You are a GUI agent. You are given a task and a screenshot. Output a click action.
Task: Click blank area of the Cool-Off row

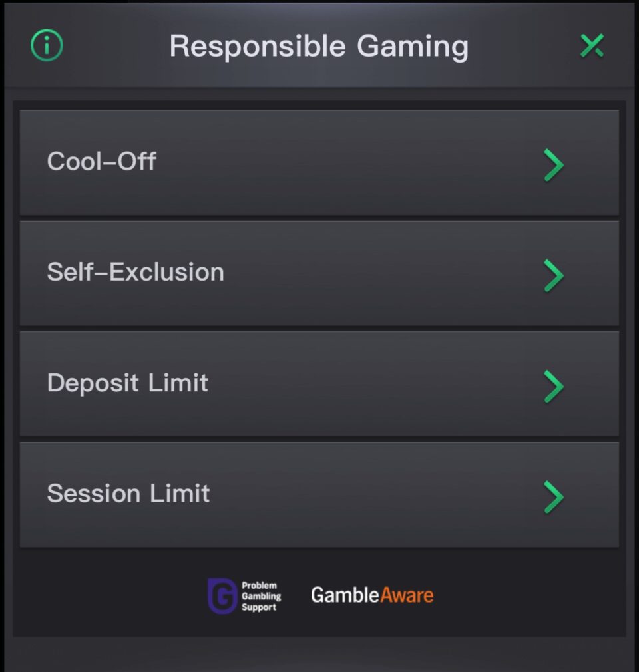pyautogui.click(x=343, y=163)
